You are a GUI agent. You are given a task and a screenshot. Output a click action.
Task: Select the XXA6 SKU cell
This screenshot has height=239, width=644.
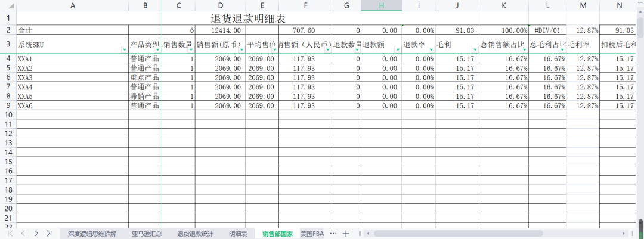(73, 106)
